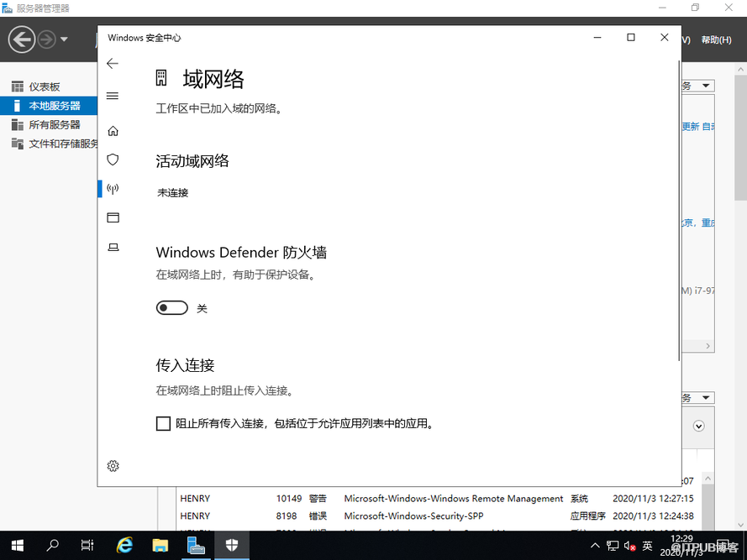This screenshot has width=747, height=560.
Task: Switch to Server Manager taskbar icon
Action: tap(196, 545)
